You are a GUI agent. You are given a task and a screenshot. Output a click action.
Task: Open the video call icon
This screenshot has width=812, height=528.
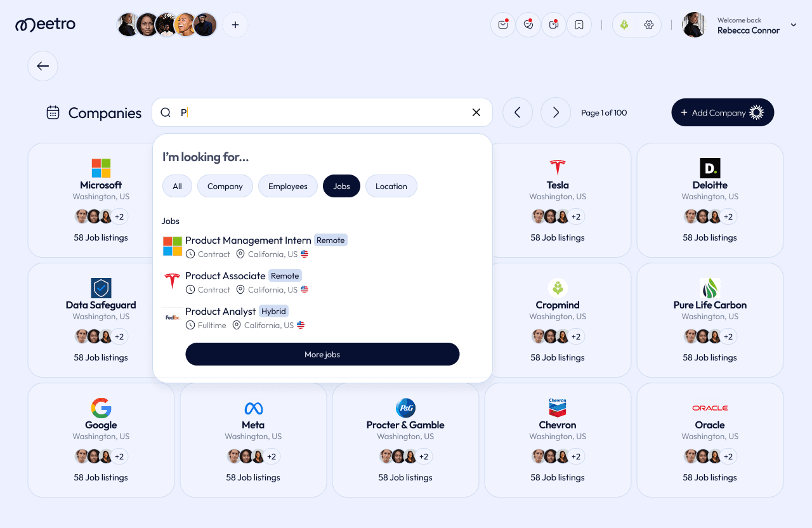(554, 25)
